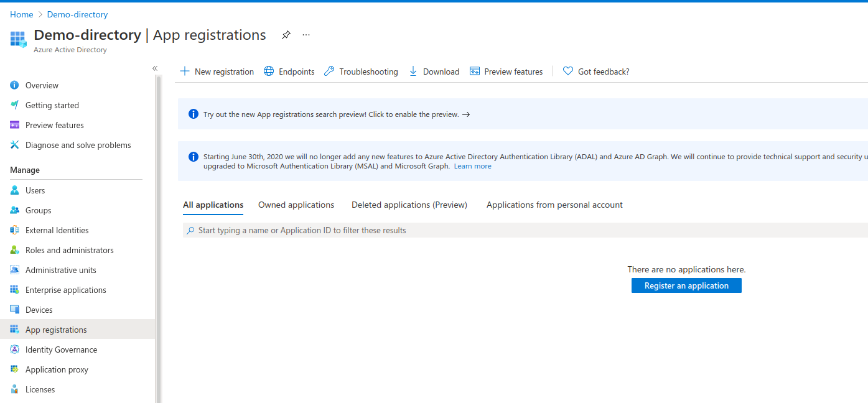Select the All applications tab

[213, 205]
